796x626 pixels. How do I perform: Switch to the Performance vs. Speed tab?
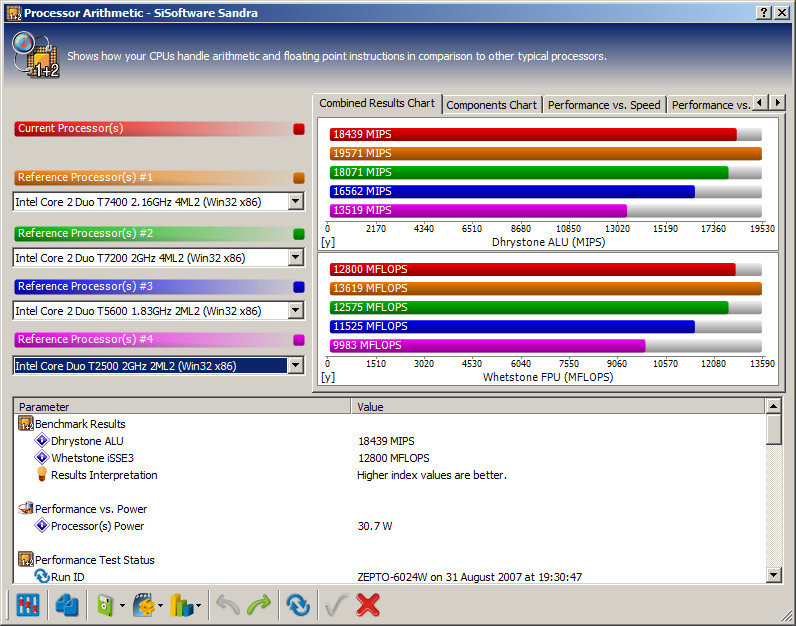click(604, 105)
